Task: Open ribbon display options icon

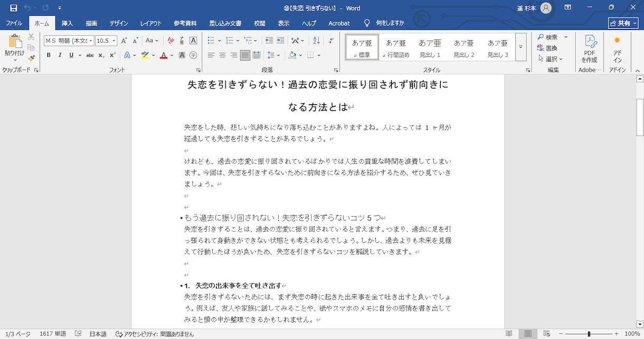Action: tap(568, 8)
